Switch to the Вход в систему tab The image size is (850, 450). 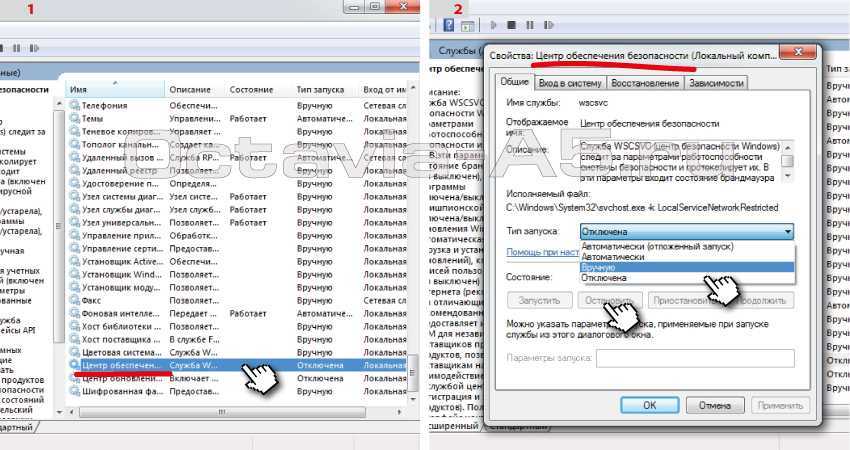coord(571,83)
